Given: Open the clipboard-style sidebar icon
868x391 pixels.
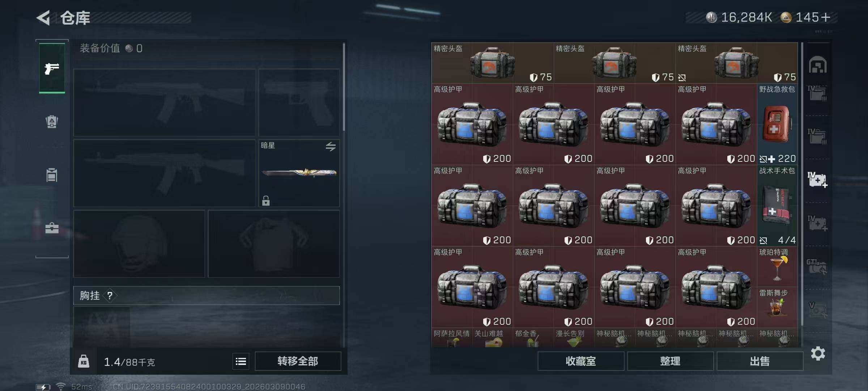Looking at the screenshot, I should pyautogui.click(x=52, y=175).
